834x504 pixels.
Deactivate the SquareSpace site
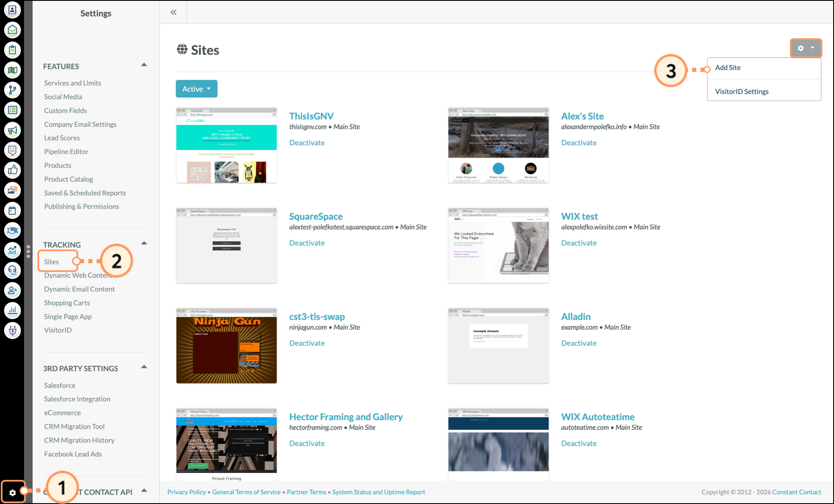pyautogui.click(x=307, y=242)
